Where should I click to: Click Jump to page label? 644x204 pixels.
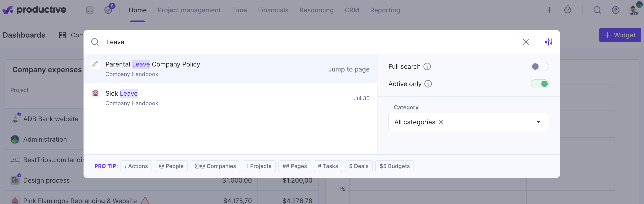coord(348,69)
